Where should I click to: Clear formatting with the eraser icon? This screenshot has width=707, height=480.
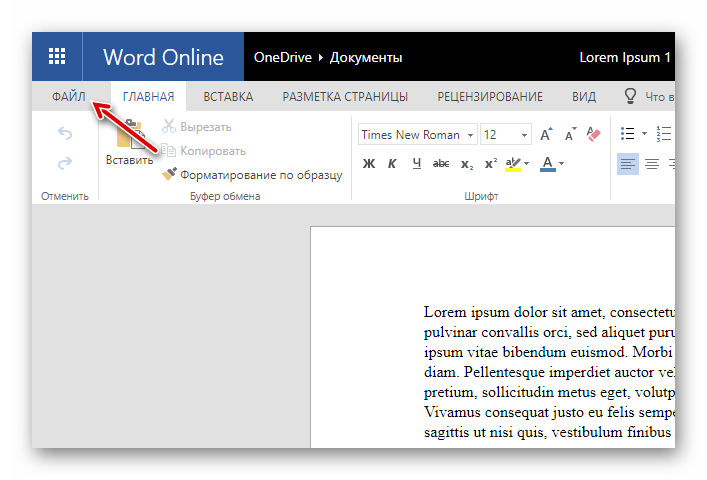coord(593,134)
